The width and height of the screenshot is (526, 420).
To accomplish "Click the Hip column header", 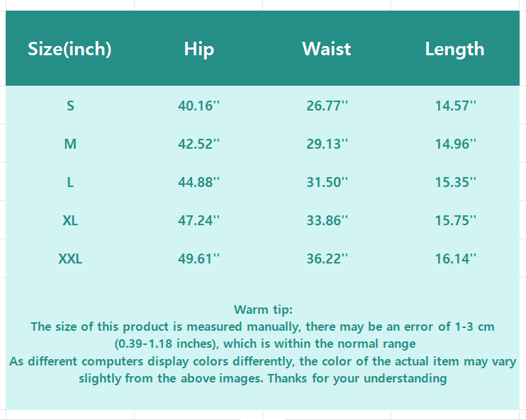I will coord(198,49).
